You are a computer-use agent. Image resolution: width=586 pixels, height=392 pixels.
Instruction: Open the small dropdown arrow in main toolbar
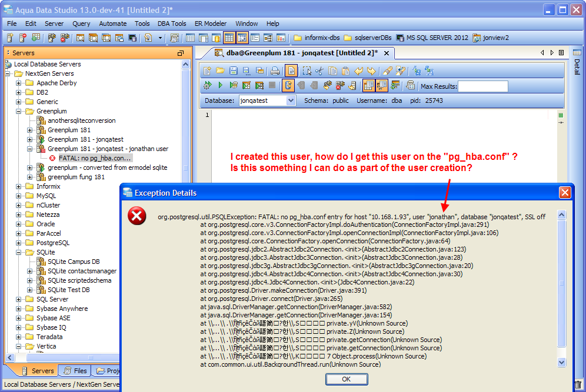161,38
